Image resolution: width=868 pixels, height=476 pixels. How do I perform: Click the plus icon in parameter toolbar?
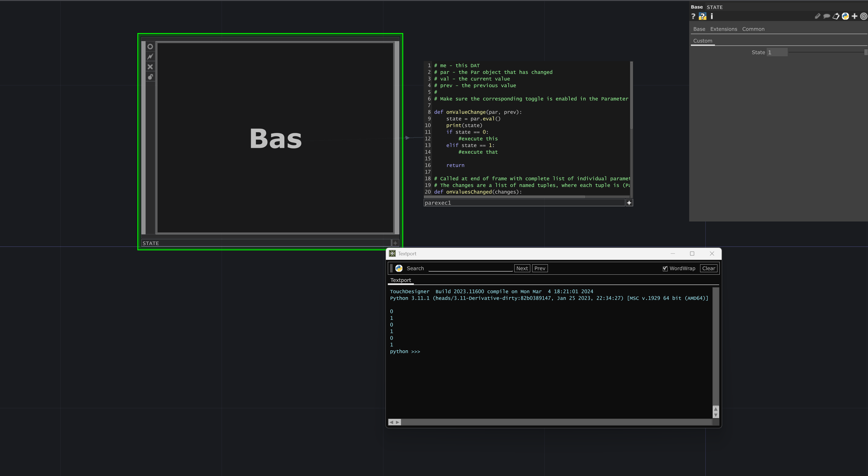point(855,16)
